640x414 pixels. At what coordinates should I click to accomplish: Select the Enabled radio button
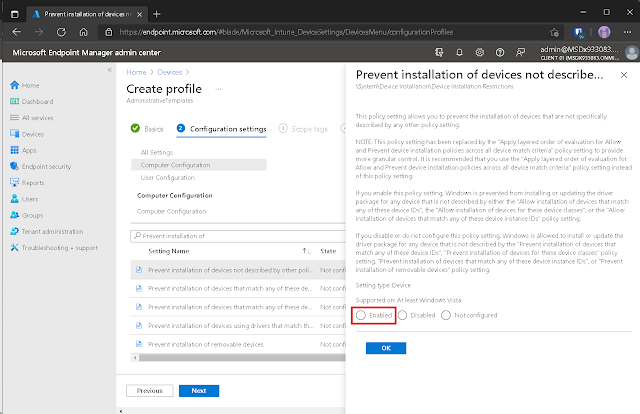[360, 314]
